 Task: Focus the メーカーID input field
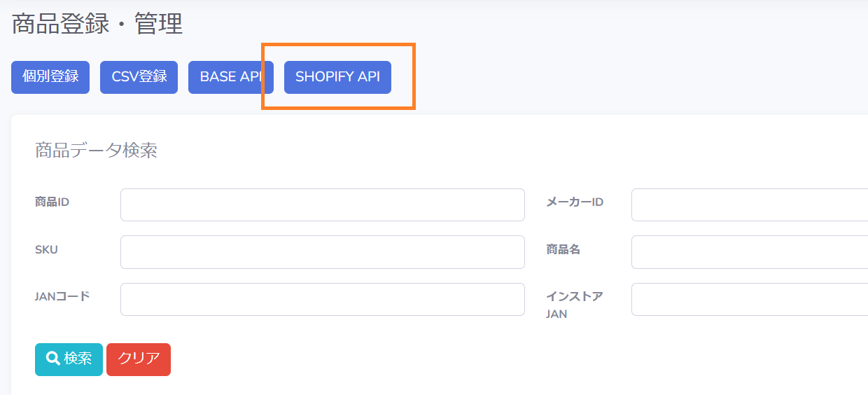pyautogui.click(x=750, y=205)
